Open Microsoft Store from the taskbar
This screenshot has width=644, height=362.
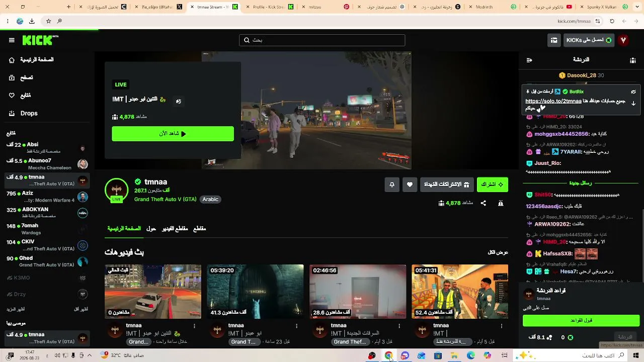point(438,355)
